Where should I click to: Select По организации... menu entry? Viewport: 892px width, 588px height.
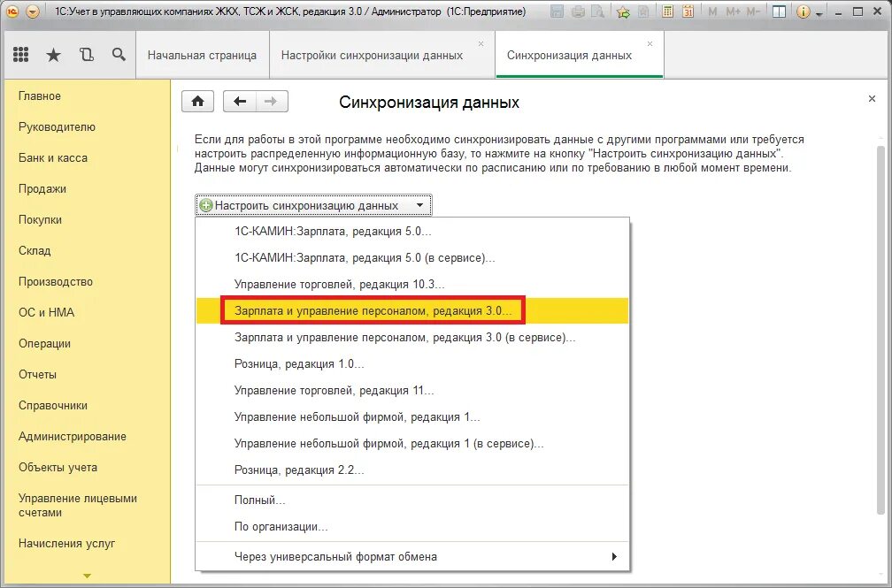point(412,527)
